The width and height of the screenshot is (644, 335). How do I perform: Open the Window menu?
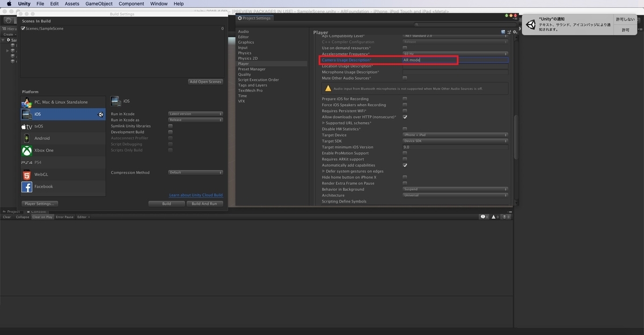click(x=159, y=4)
